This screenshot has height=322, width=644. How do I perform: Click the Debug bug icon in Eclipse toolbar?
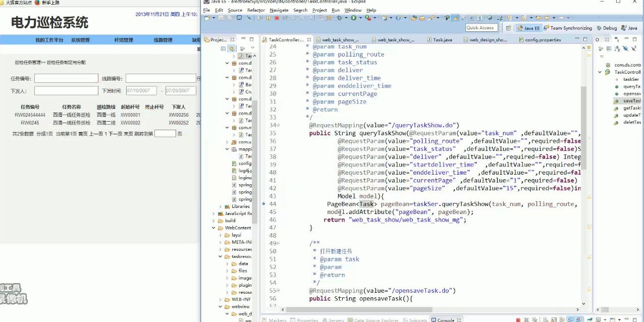click(x=339, y=18)
